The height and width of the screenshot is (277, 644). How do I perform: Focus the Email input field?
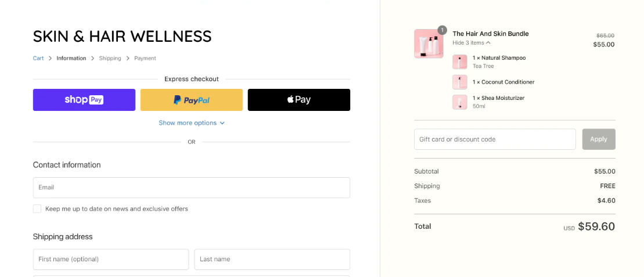point(192,188)
